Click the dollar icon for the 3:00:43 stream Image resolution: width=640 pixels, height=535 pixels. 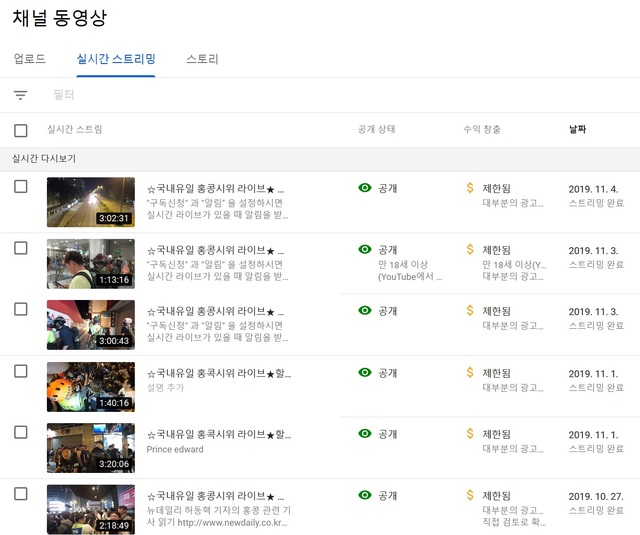(470, 310)
